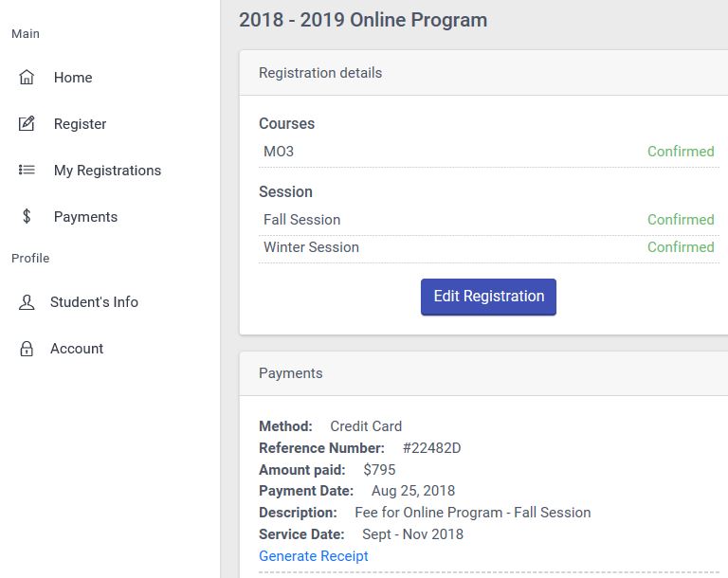Open the Student's Info profile page
728x578 pixels.
pyautogui.click(x=94, y=302)
